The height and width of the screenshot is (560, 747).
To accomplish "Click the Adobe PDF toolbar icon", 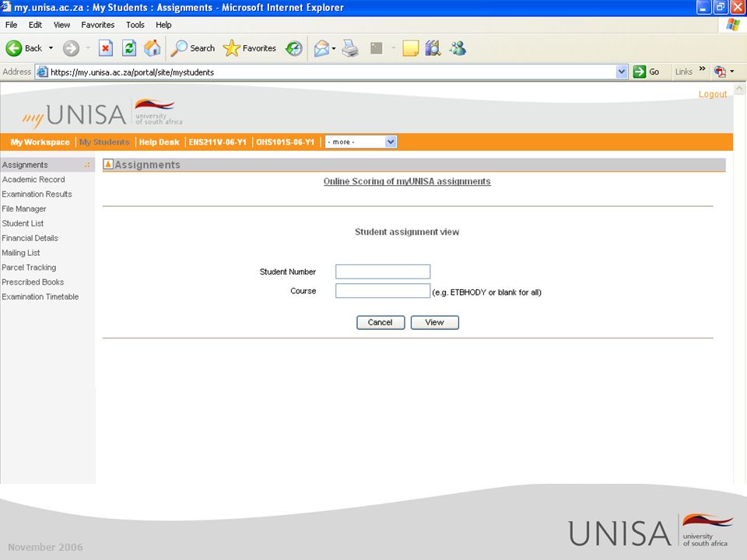I will [720, 72].
